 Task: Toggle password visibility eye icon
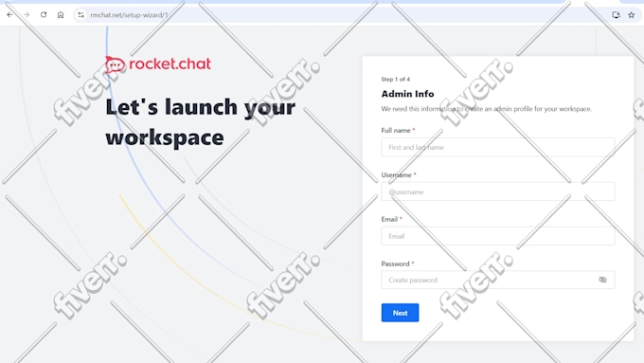602,280
